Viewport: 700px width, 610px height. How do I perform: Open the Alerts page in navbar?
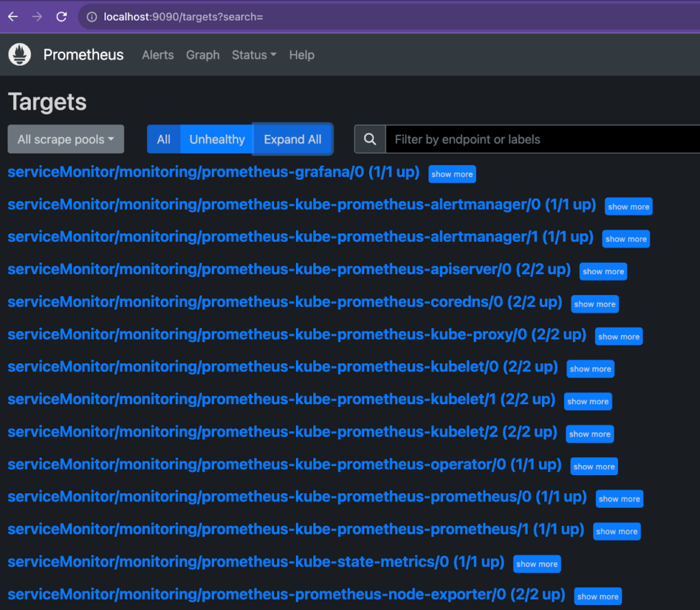coord(158,55)
